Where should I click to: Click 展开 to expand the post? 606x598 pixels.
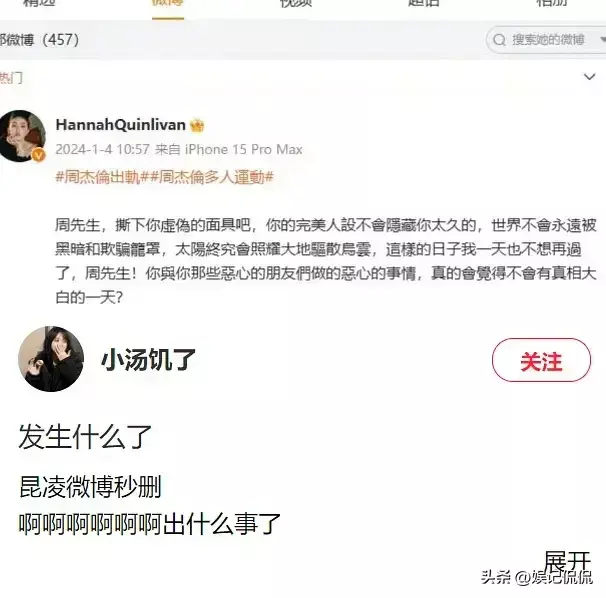click(567, 561)
